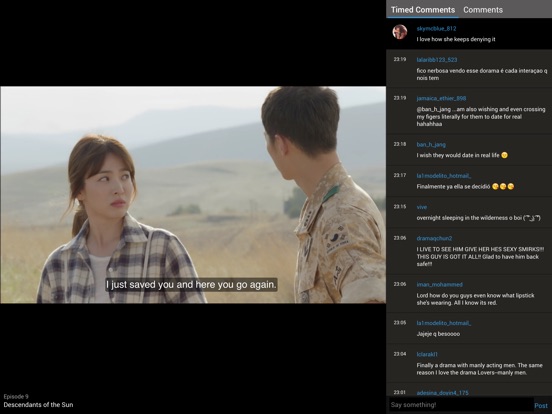Click the 'Say something!' comment input field
The height and width of the screenshot is (414, 552).
pyautogui.click(x=460, y=405)
